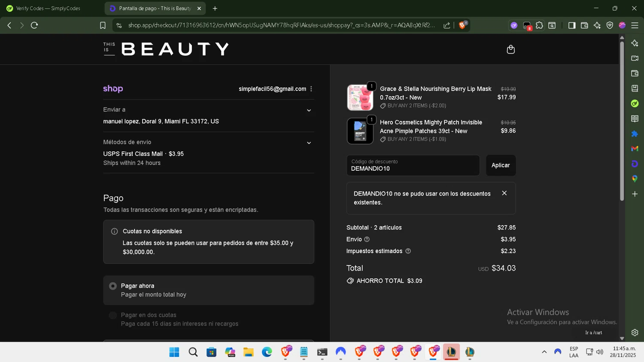Click the This Is Beauty store logo
Image resolution: width=644 pixels, height=362 pixels.
tap(166, 49)
